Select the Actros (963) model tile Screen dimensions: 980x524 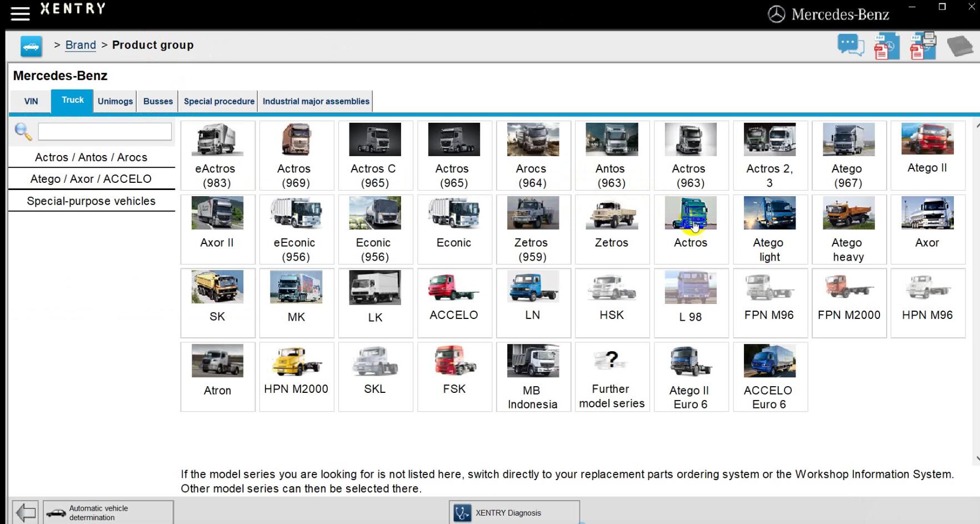(x=691, y=156)
